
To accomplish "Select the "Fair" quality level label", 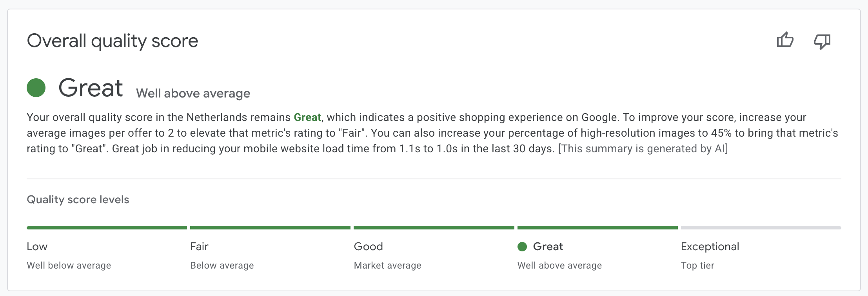I will tap(199, 247).
